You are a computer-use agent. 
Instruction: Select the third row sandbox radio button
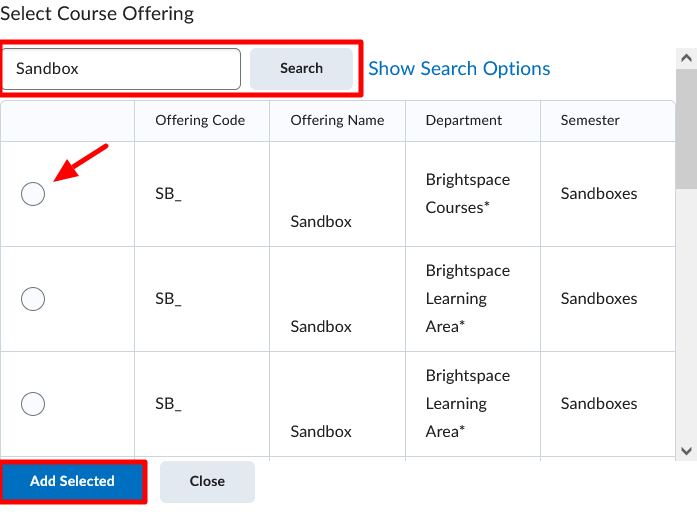33,403
